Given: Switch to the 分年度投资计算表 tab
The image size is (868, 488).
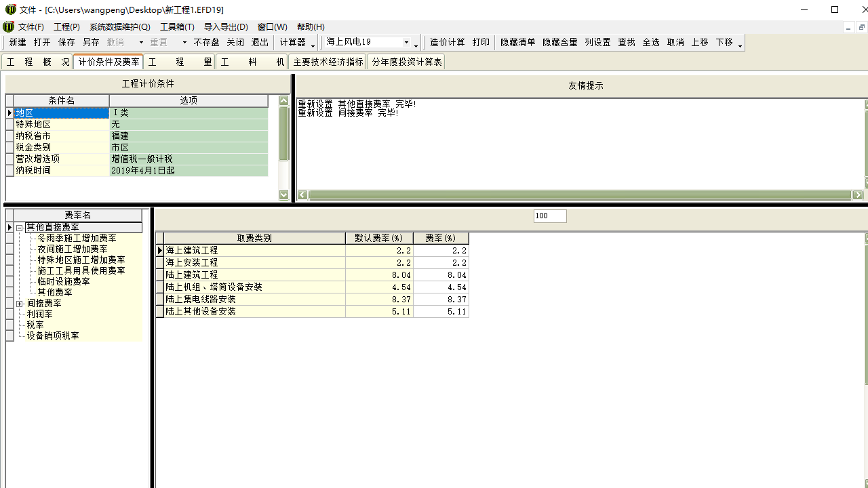Looking at the screenshot, I should click(407, 62).
